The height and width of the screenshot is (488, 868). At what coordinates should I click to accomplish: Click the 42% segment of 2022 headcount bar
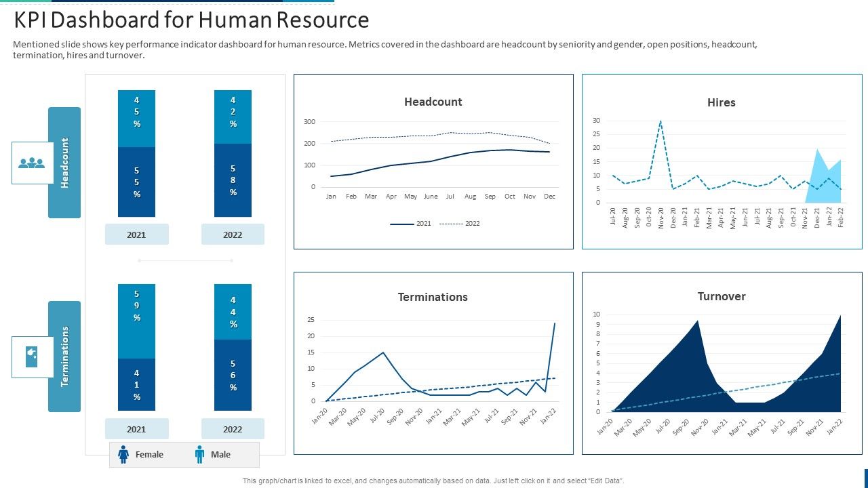(x=233, y=117)
